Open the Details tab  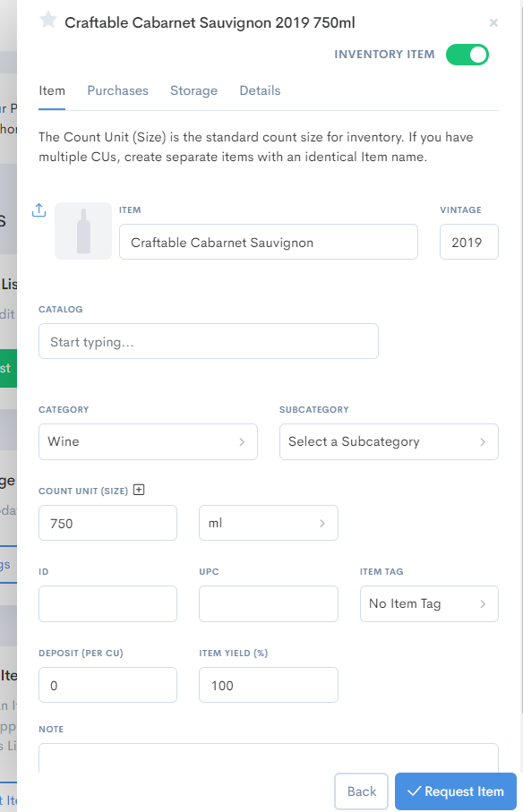point(260,90)
